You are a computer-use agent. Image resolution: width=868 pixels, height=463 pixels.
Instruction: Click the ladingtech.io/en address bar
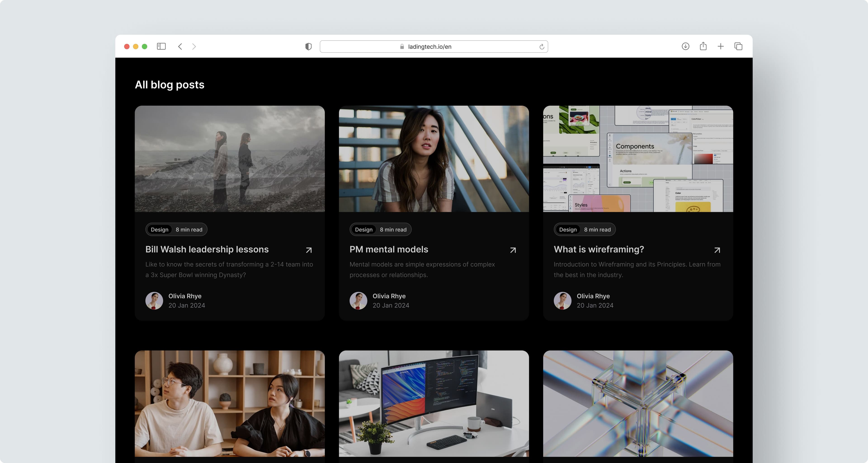(x=429, y=47)
